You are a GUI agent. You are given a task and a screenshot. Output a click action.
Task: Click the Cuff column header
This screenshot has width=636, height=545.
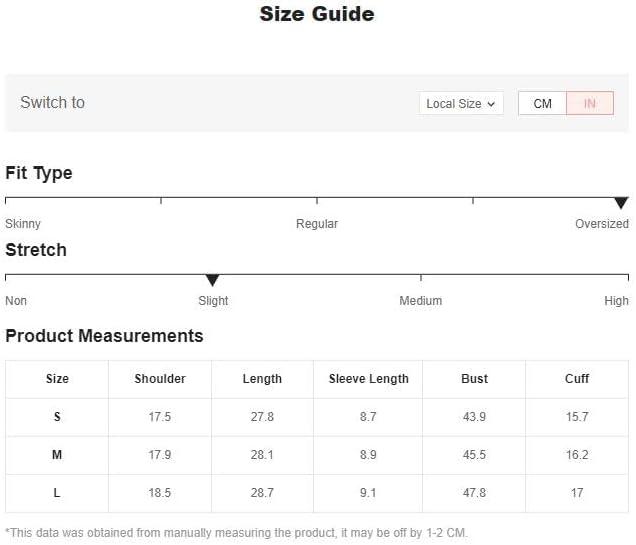tap(577, 379)
